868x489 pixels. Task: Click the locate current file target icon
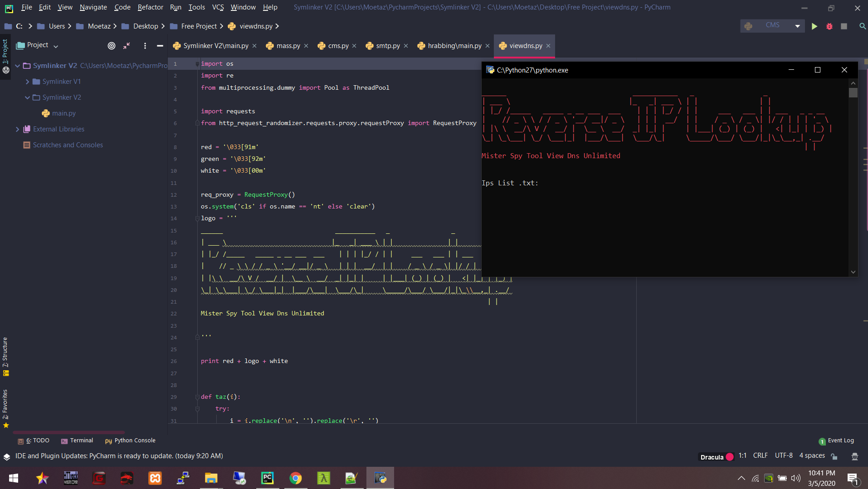pos(112,46)
